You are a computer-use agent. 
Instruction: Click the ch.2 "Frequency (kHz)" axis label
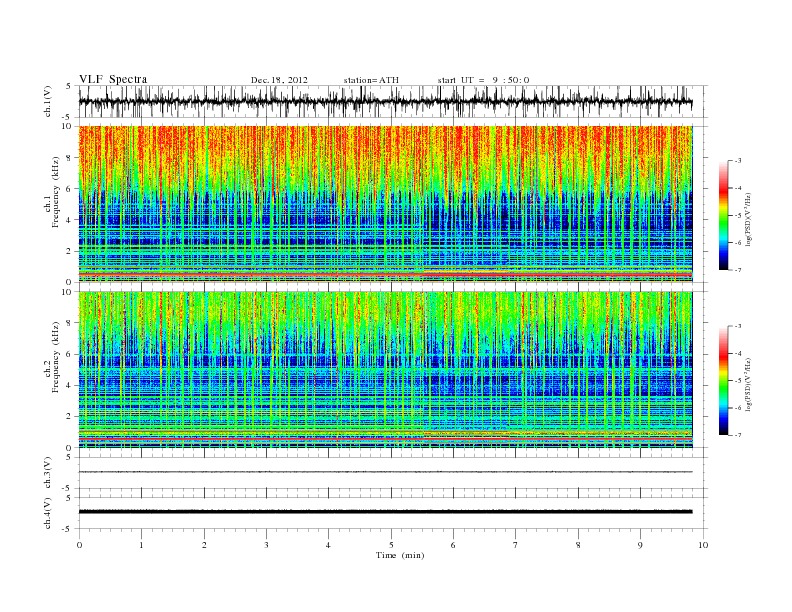coord(56,356)
